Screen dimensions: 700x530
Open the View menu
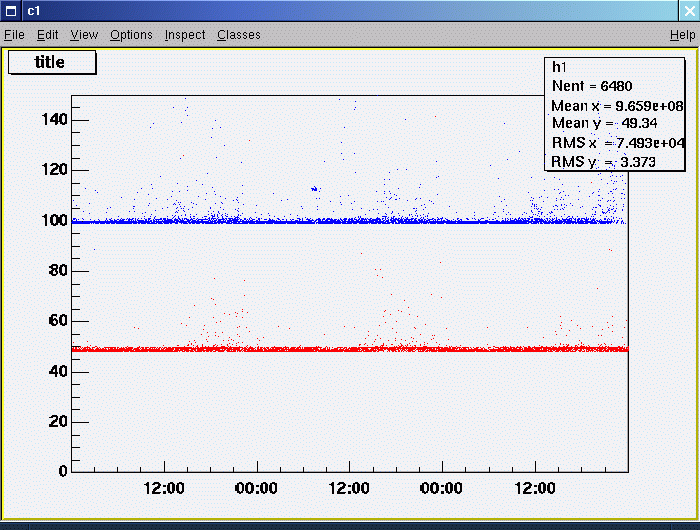coord(84,35)
